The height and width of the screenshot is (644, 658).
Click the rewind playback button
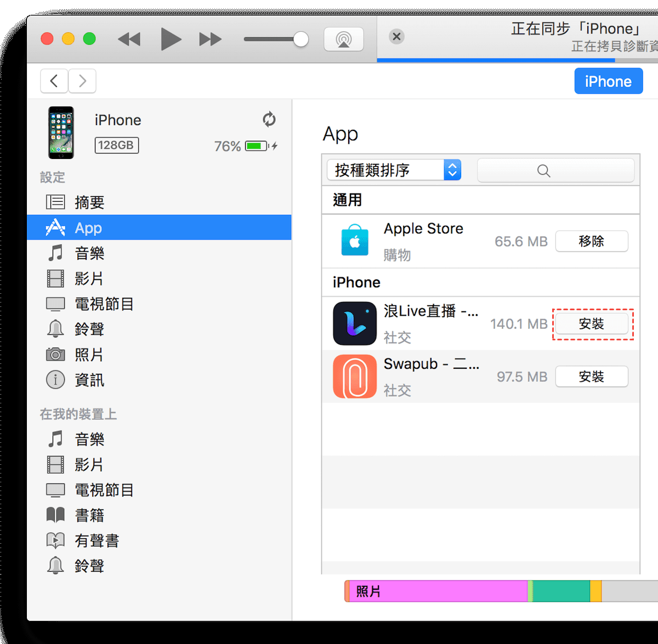129,39
